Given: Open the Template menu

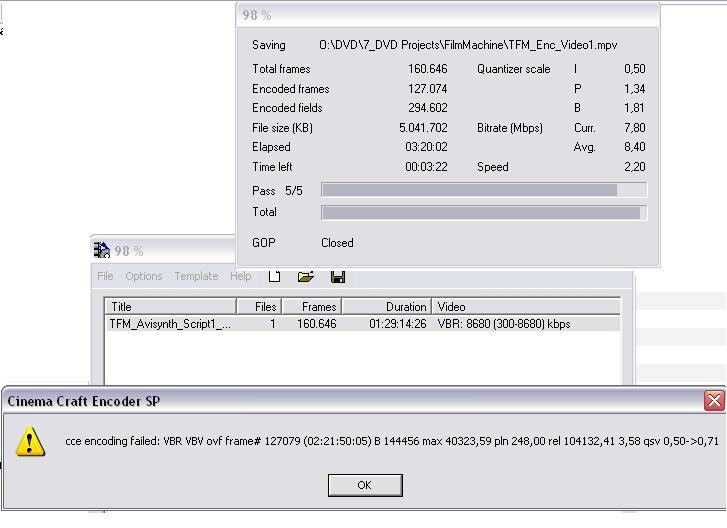Looking at the screenshot, I should point(197,276).
